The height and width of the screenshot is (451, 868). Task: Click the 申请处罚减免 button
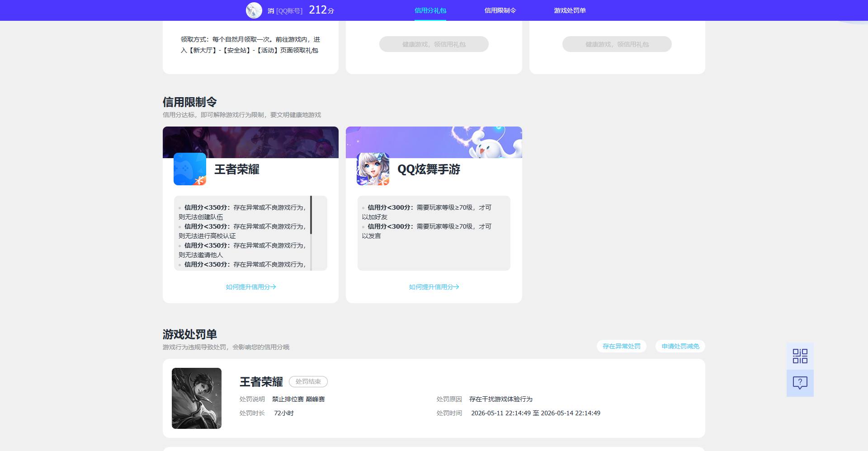(x=680, y=346)
